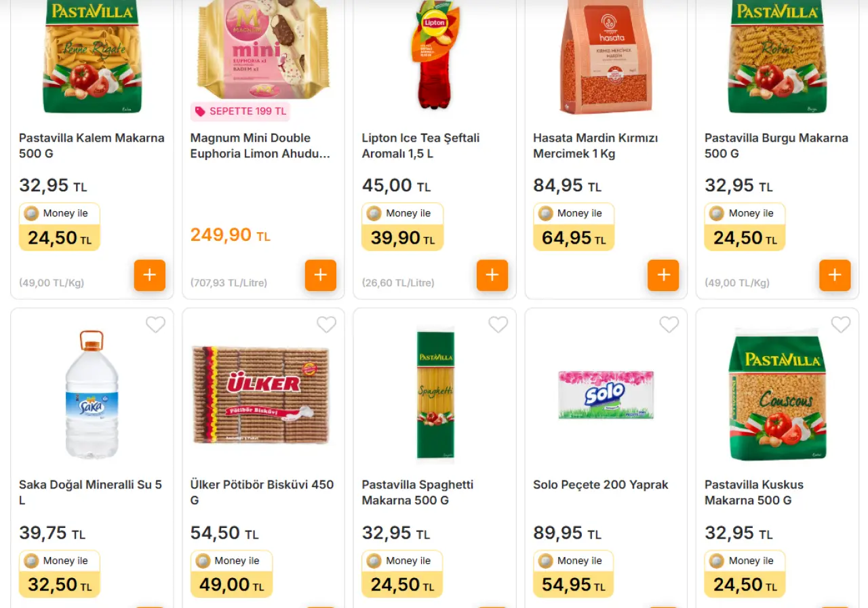Add Pastavilla Burgu Makarna to cart
868x608 pixels.
click(835, 275)
